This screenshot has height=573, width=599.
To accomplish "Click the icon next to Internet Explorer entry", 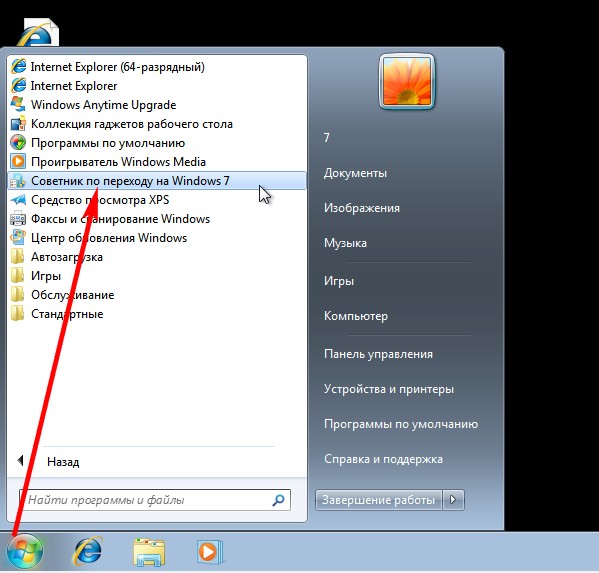I will (x=18, y=86).
